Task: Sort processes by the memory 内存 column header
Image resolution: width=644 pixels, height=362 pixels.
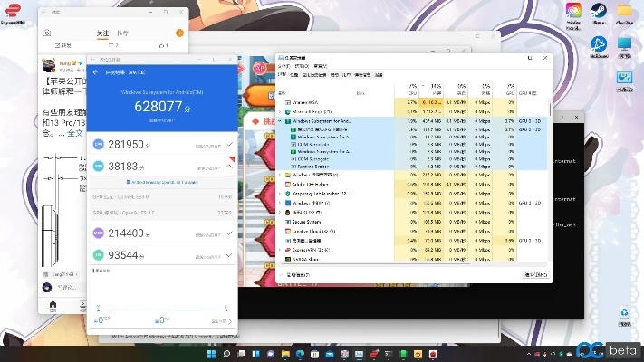Action: (431, 90)
